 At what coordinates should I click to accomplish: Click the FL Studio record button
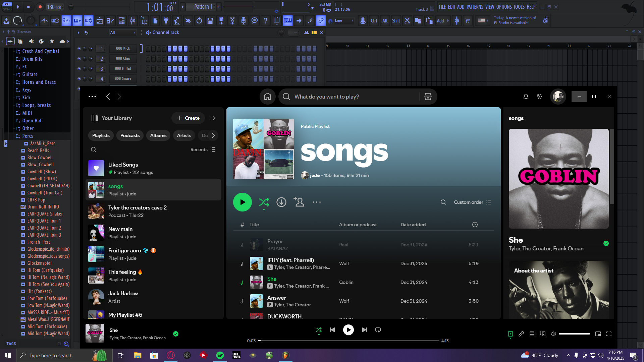coord(40,7)
